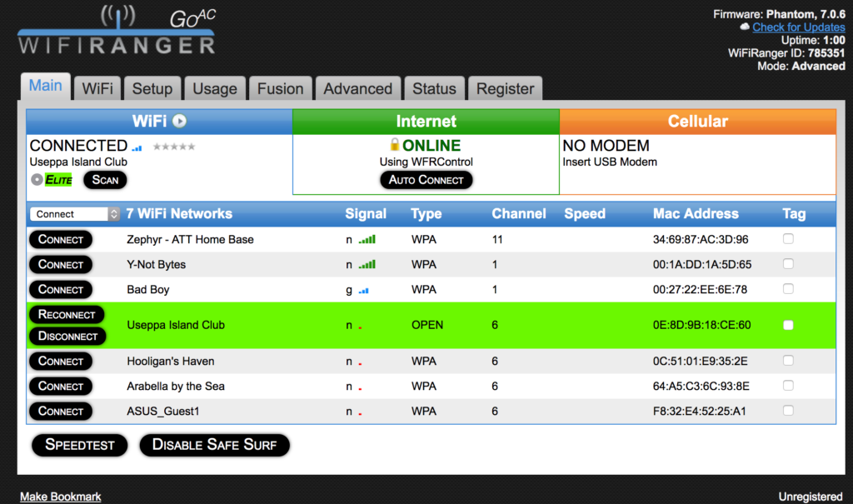Viewport: 853px width, 504px height.
Task: Click the Signal column header
Action: click(x=366, y=214)
